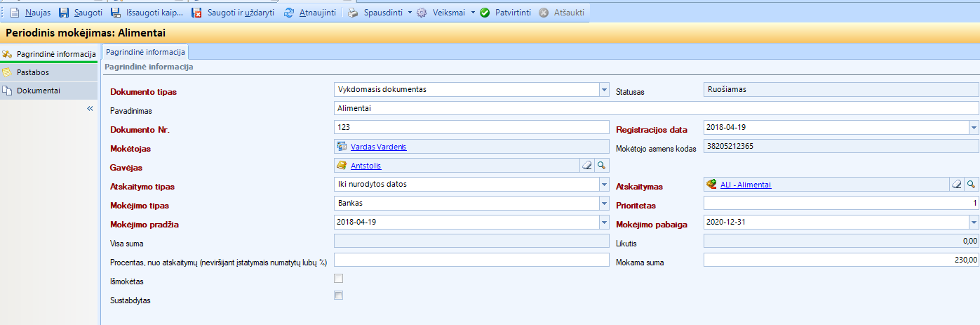
Task: Open the Atskaitymo tipas dropdown
Action: tap(604, 185)
